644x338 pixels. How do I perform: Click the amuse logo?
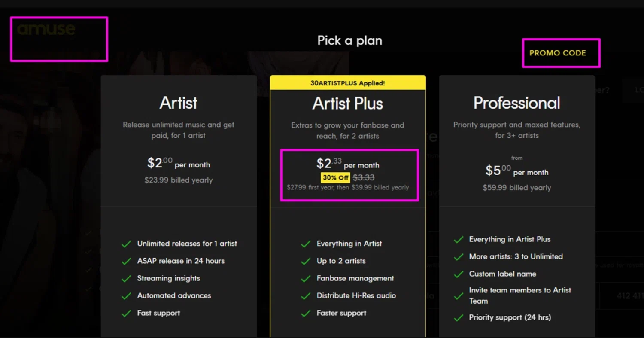pyautogui.click(x=46, y=30)
